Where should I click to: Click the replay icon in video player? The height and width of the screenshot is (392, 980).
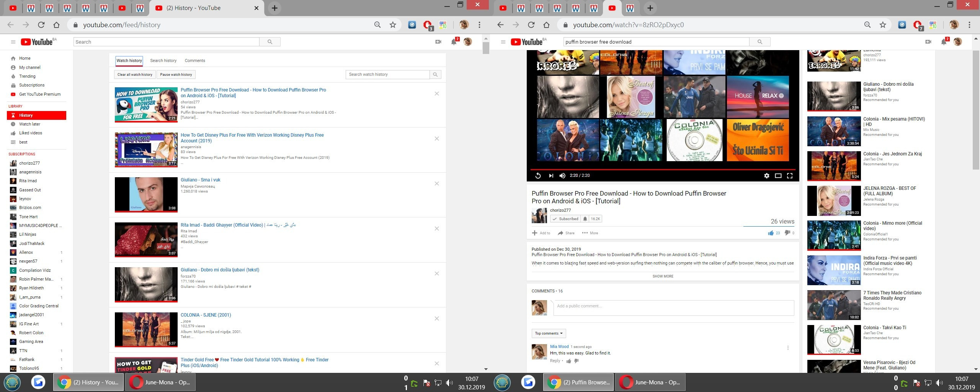[538, 176]
